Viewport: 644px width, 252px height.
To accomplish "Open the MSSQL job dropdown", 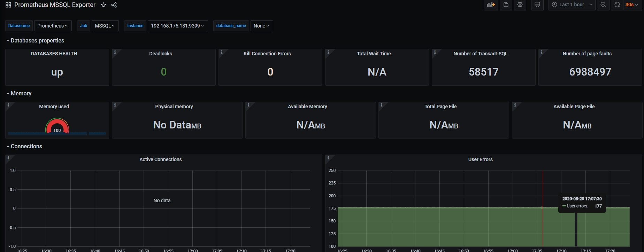I will pos(105,26).
